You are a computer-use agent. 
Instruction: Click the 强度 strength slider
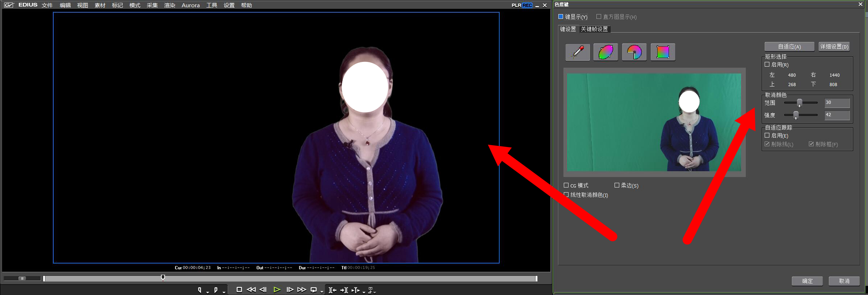tap(801, 115)
